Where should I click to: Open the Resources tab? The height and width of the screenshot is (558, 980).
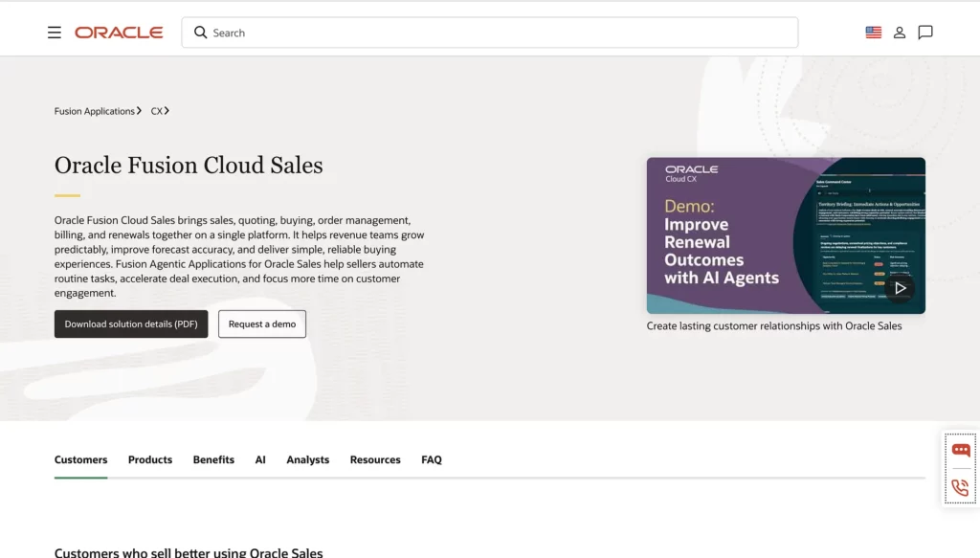point(375,460)
